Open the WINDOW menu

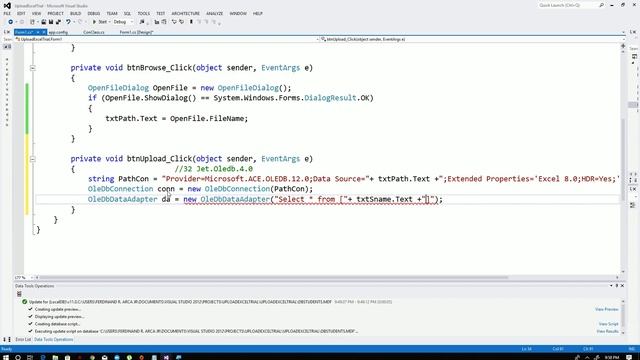tap(238, 13)
